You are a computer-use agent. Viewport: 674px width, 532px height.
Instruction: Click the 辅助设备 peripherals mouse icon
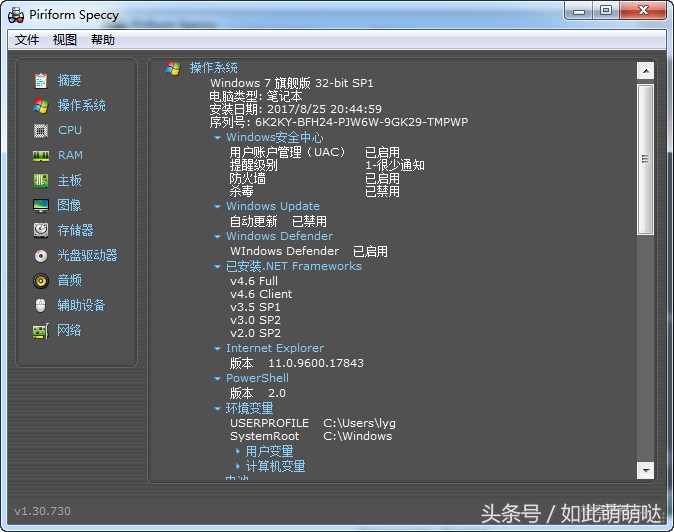[x=41, y=306]
